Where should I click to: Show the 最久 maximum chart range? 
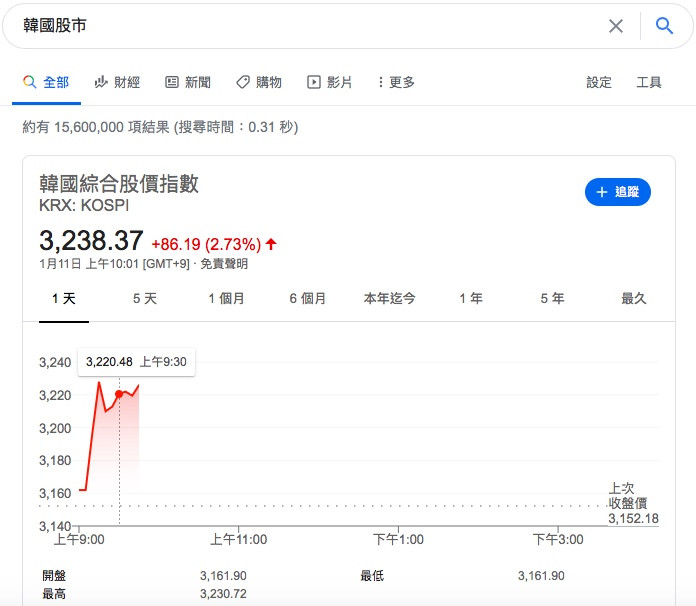pos(634,298)
